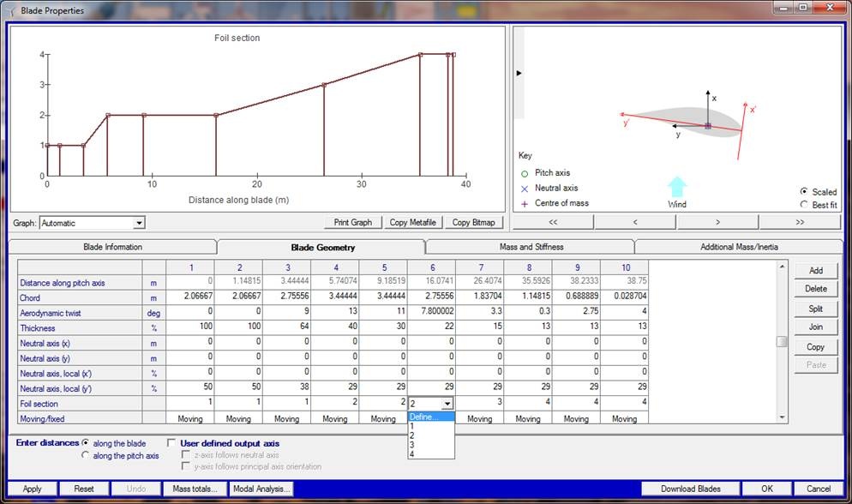Click Aerodynamic twist value 2.75 in column 9
Screen dimensions: 852x504
coord(576,311)
